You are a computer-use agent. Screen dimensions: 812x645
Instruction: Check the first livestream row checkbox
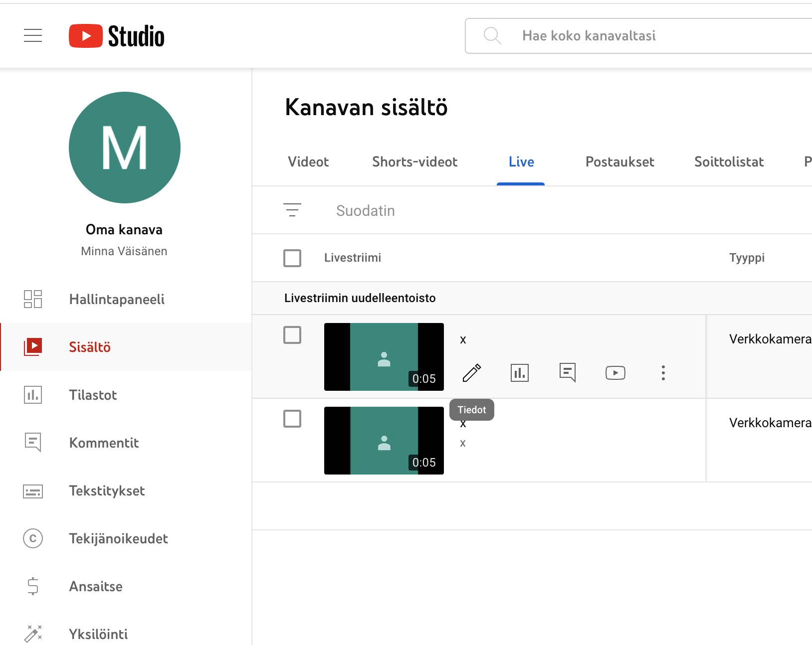(x=292, y=335)
